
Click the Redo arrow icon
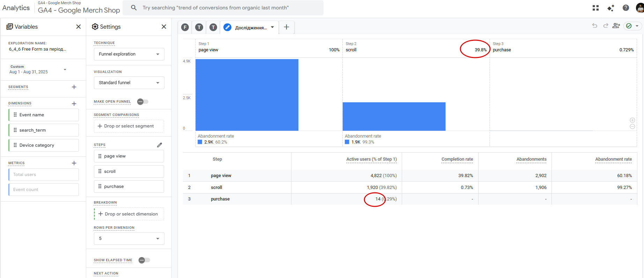tap(606, 26)
